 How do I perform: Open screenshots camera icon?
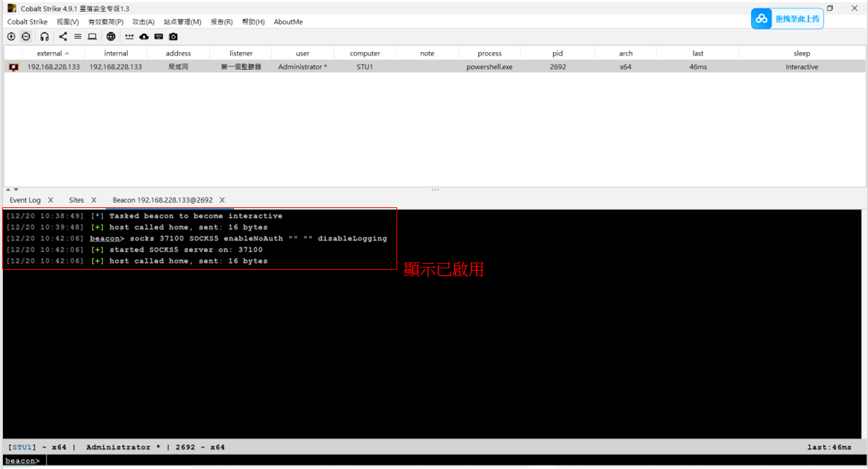click(174, 37)
